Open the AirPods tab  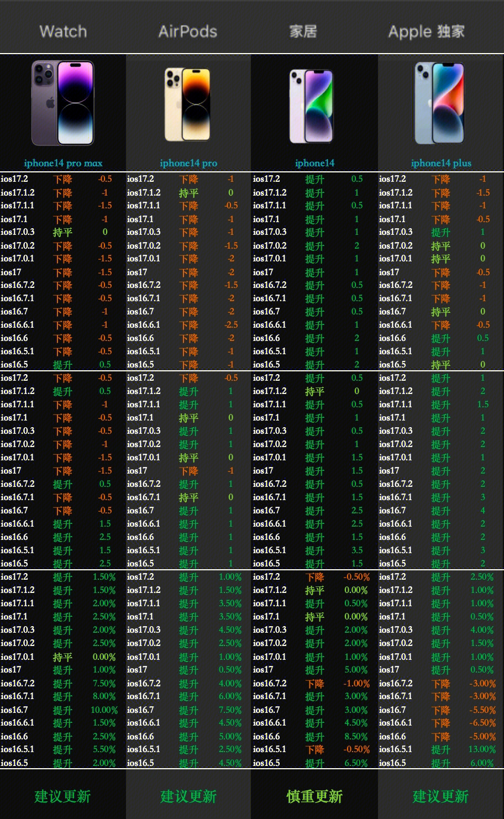(188, 32)
